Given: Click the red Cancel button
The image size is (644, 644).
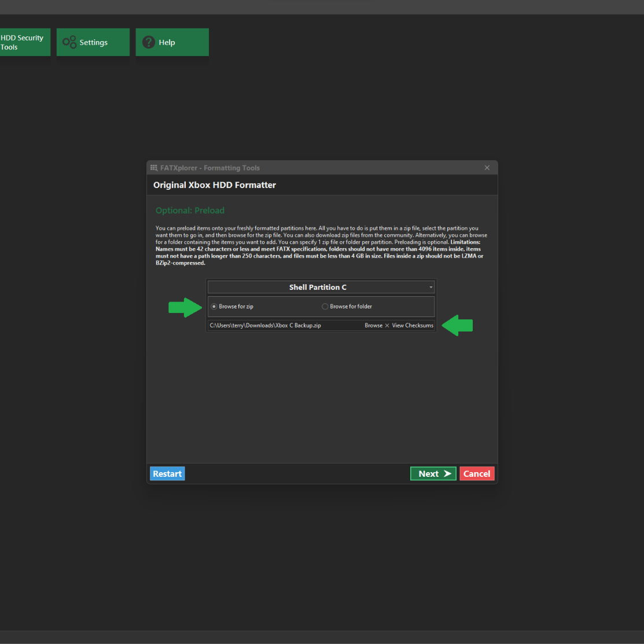Looking at the screenshot, I should 477,473.
